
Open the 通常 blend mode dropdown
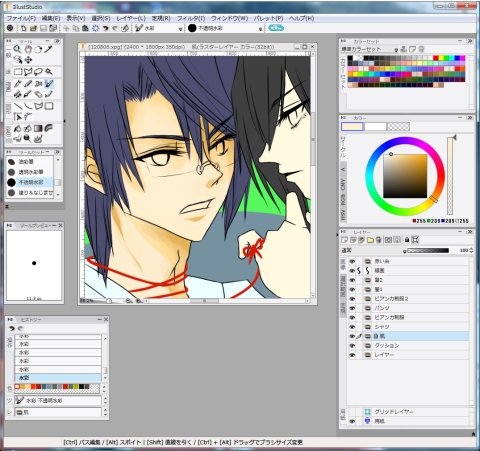405,251
